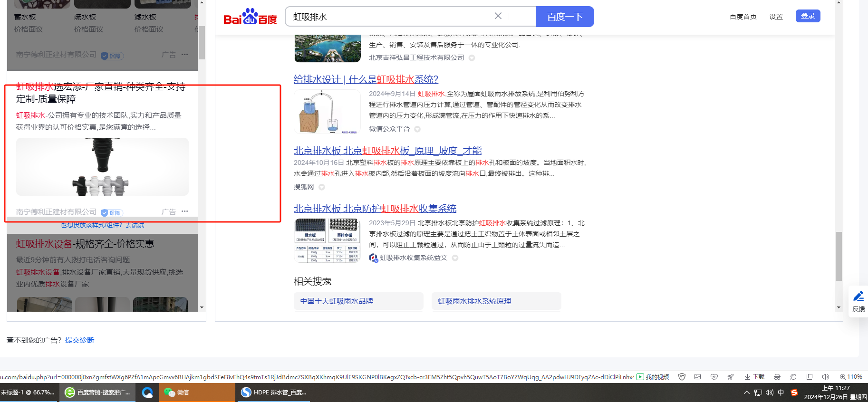This screenshot has height=402, width=868.
Task: Click the verification icon after 北京吉祥弘昌工程技术有限公司
Action: (472, 58)
